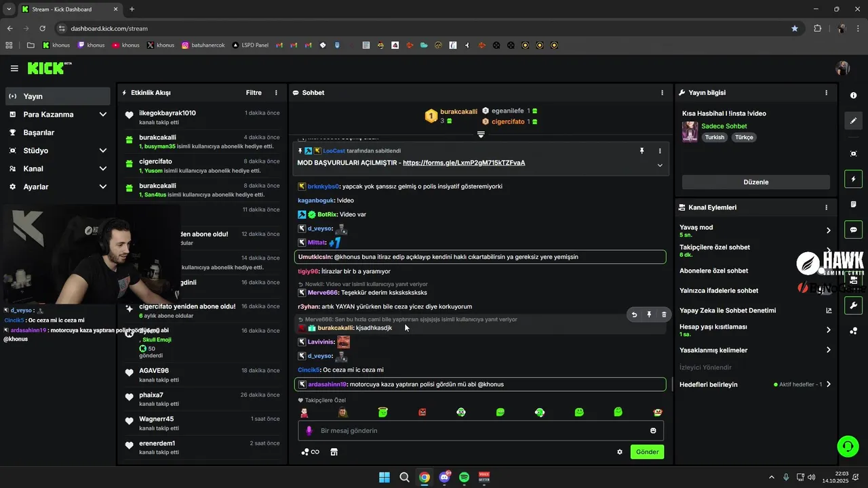Open Etkinlik Akışı panel options menu

[x=276, y=93]
